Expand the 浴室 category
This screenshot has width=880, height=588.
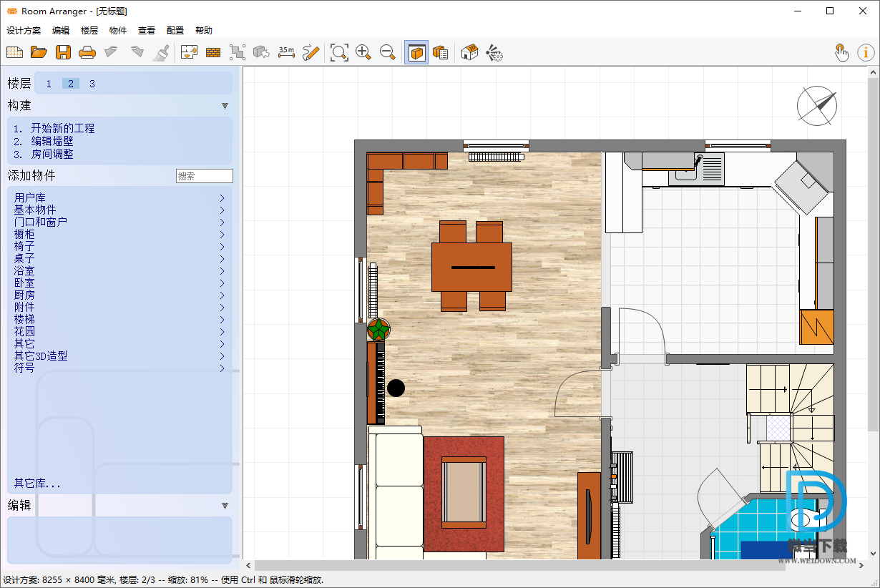point(119,270)
